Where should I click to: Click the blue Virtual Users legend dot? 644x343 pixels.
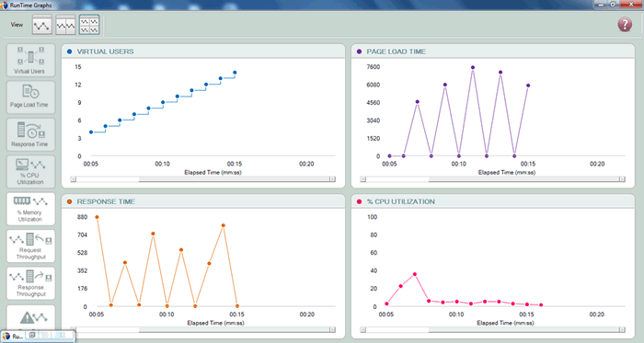(x=69, y=51)
